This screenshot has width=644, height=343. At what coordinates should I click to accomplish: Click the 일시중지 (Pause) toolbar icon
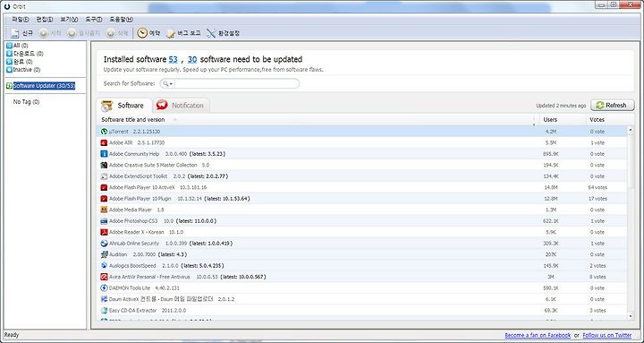coord(72,33)
